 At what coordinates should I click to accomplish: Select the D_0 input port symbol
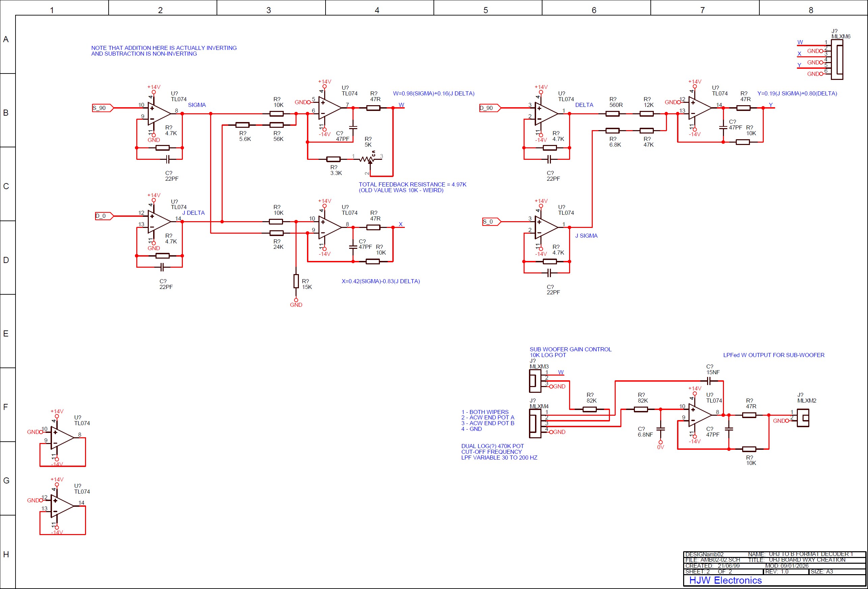[x=104, y=216]
